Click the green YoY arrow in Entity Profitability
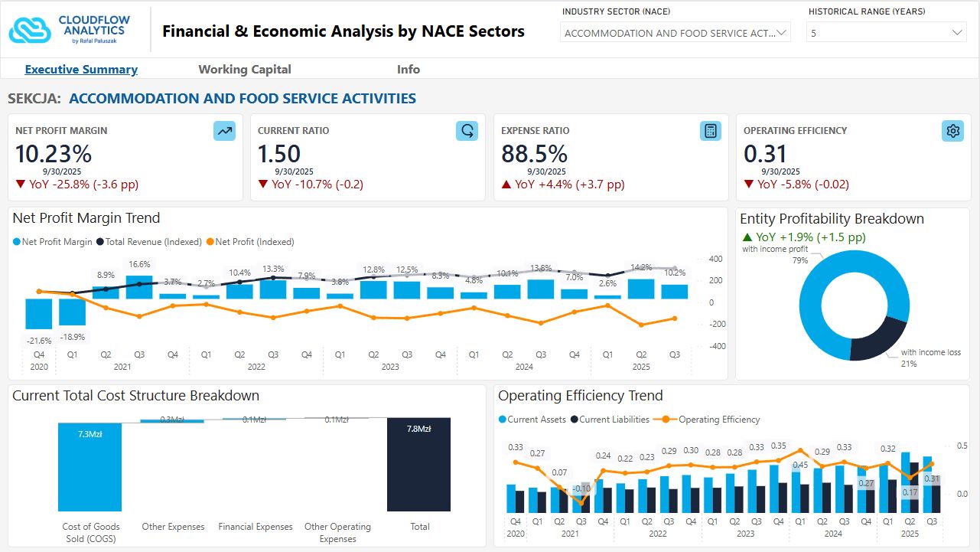This screenshot has height=552, width=980. tap(747, 237)
